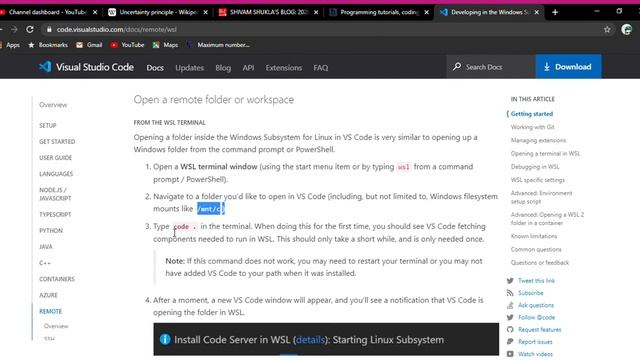This screenshot has width=640, height=360.
Task: Open the Bookmarks folder in bookmarks bar
Action: 48,45
